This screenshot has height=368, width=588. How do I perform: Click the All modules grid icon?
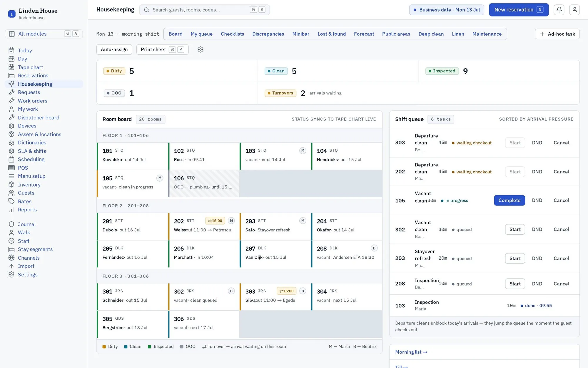[12, 34]
